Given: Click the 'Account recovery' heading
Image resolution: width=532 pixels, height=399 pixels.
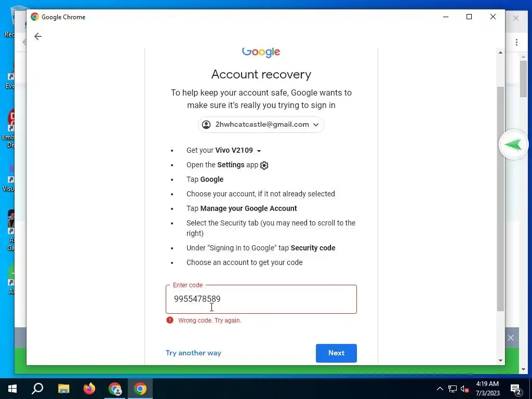Looking at the screenshot, I should [261, 74].
